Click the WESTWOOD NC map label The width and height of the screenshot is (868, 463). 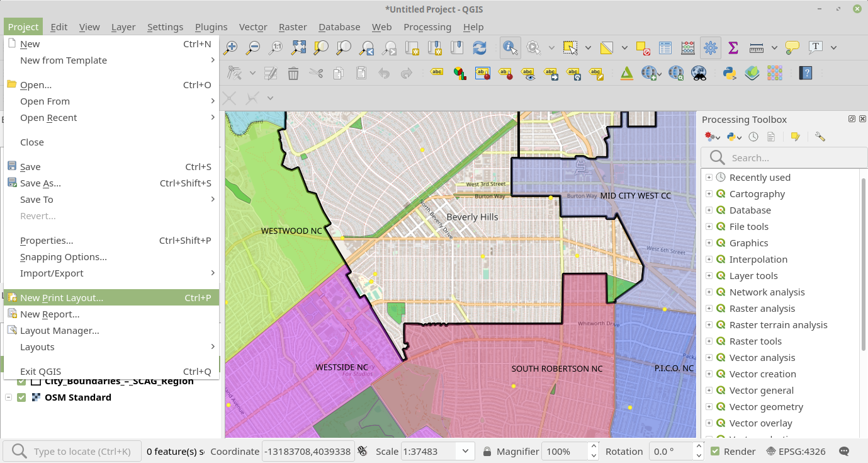[291, 231]
